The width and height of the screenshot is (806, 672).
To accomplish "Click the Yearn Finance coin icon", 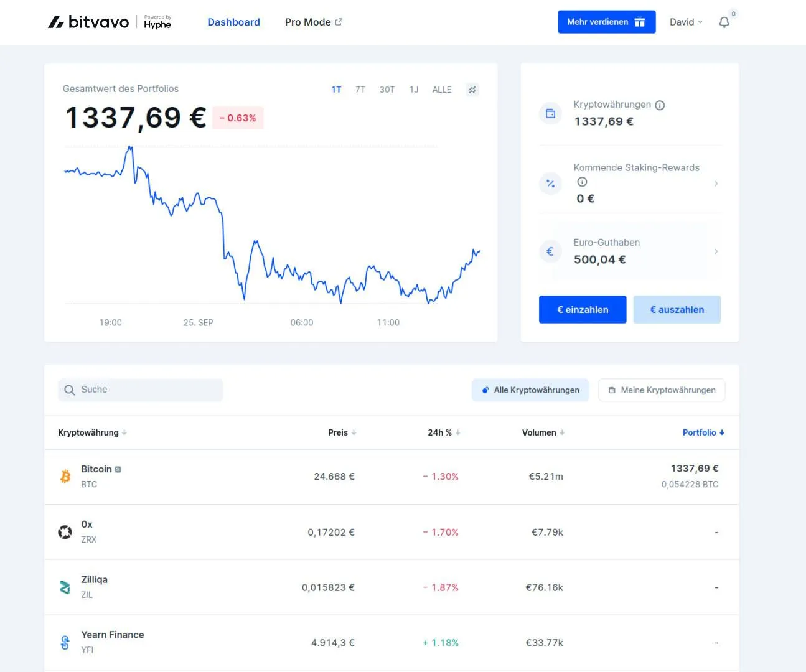I will [65, 642].
